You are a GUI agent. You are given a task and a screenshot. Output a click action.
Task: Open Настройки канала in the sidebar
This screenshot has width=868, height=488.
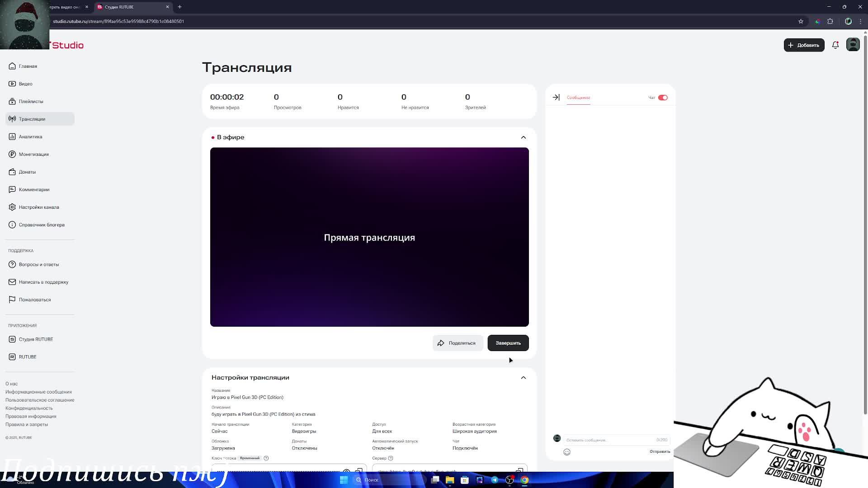(x=39, y=207)
